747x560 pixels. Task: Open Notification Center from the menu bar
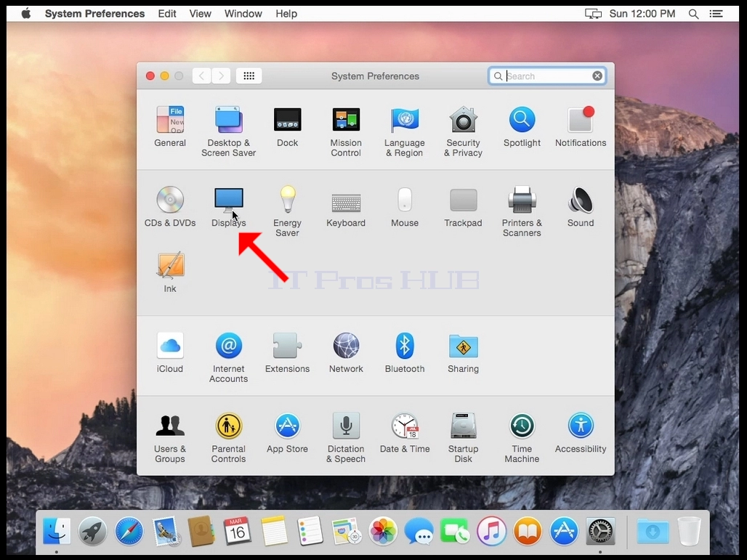pos(716,14)
